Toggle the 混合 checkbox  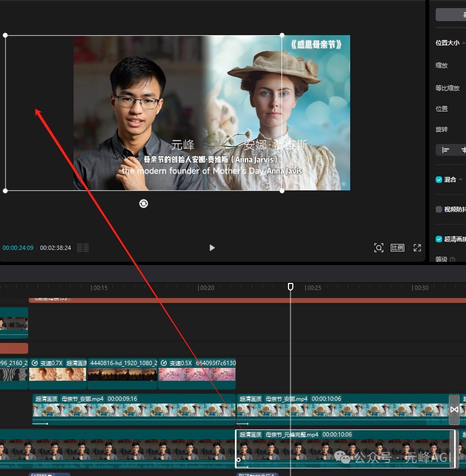438,180
